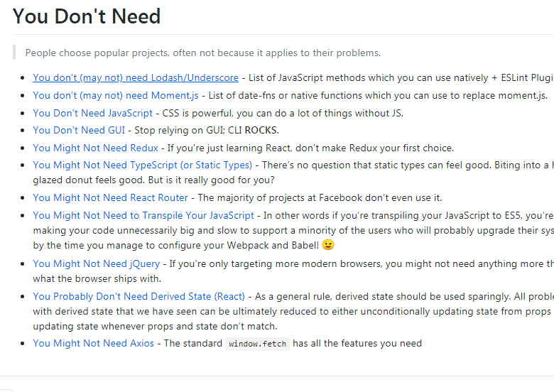Follow You Might Not Need Redux link
The height and width of the screenshot is (392, 554).
pos(95,148)
